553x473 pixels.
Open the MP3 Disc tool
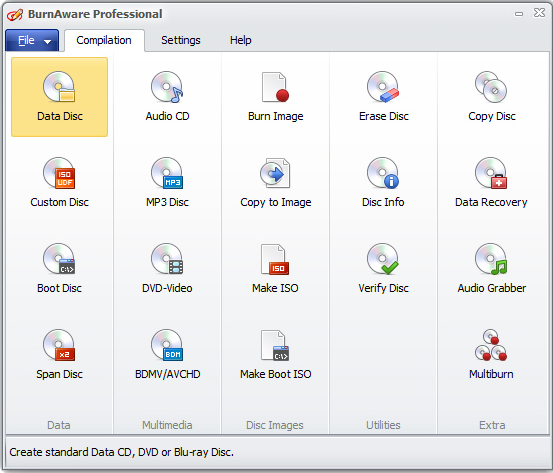pos(167,183)
